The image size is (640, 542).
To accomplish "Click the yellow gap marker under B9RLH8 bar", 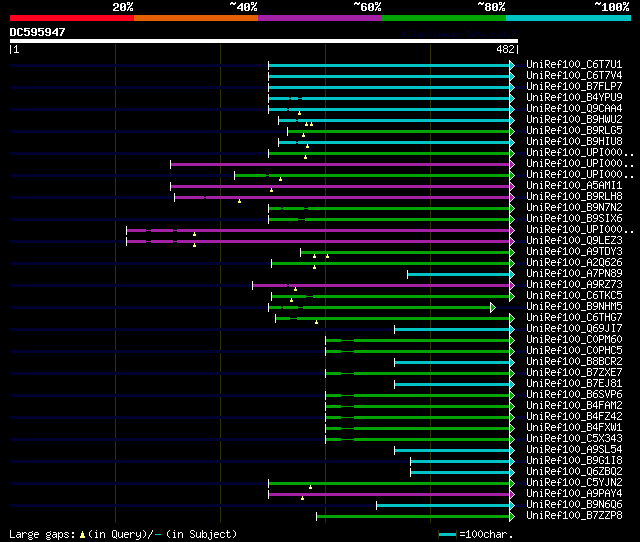I will (240, 201).
